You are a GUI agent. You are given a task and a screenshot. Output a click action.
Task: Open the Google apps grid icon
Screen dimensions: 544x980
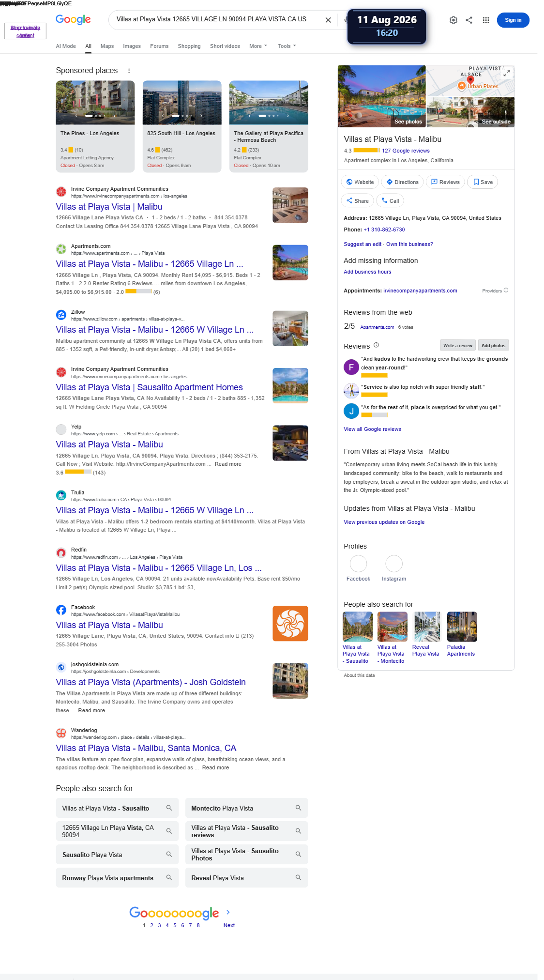click(486, 20)
